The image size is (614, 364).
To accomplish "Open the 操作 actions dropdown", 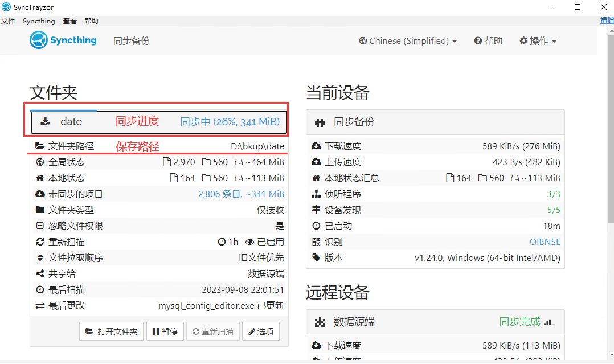I will [x=538, y=41].
